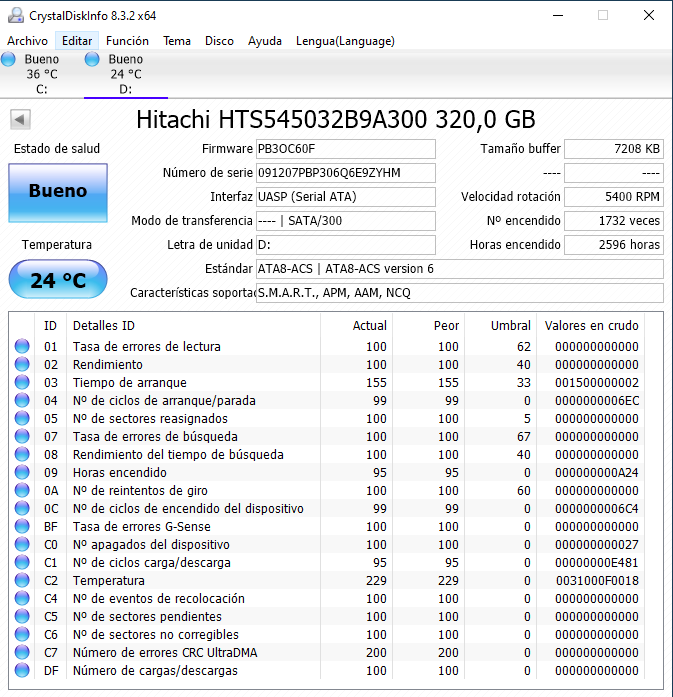Open the Ayuda menu
This screenshot has height=697, width=673.
pyautogui.click(x=265, y=41)
